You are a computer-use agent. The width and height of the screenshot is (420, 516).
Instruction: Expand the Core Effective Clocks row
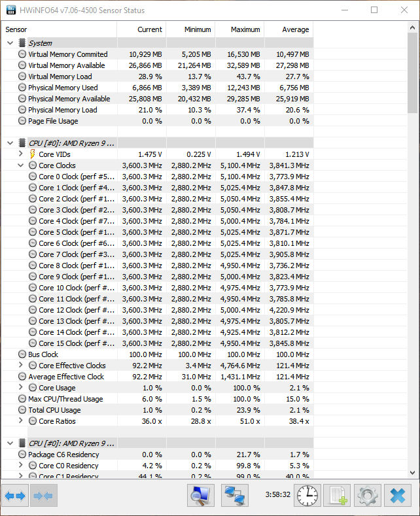pyautogui.click(x=21, y=366)
